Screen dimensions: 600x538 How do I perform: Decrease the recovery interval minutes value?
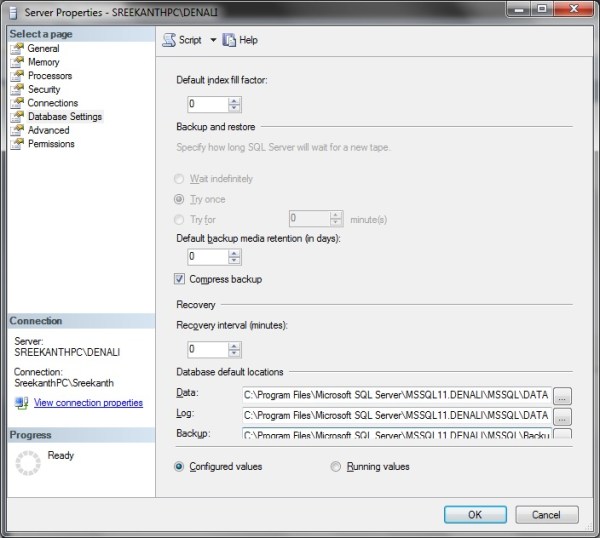click(235, 354)
